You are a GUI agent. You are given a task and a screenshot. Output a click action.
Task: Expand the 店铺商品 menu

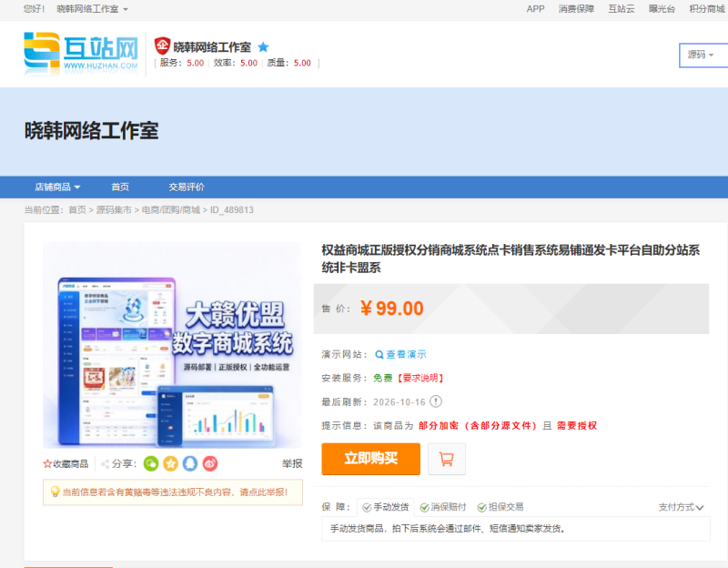(x=57, y=188)
